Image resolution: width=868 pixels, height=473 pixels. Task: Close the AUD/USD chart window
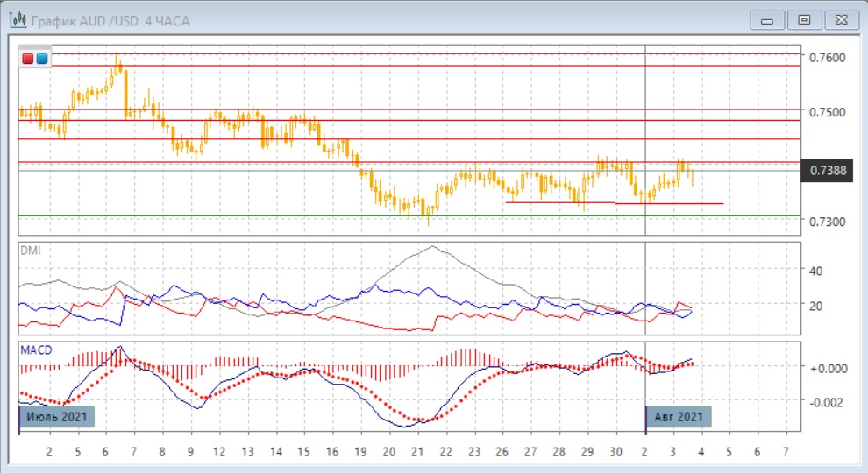tap(838, 19)
